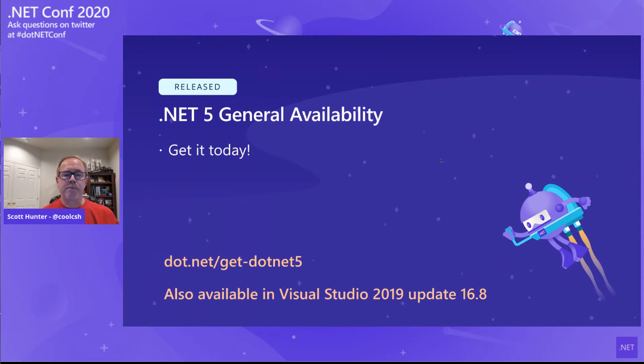Click the ".NET Conf 2020" title
The height and width of the screenshot is (364, 644).
point(58,12)
